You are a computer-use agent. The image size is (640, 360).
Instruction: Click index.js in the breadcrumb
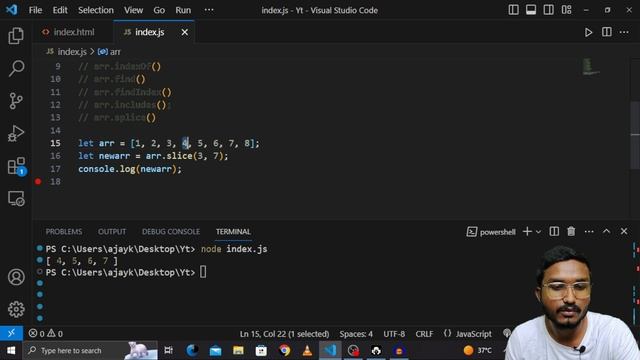(72, 52)
